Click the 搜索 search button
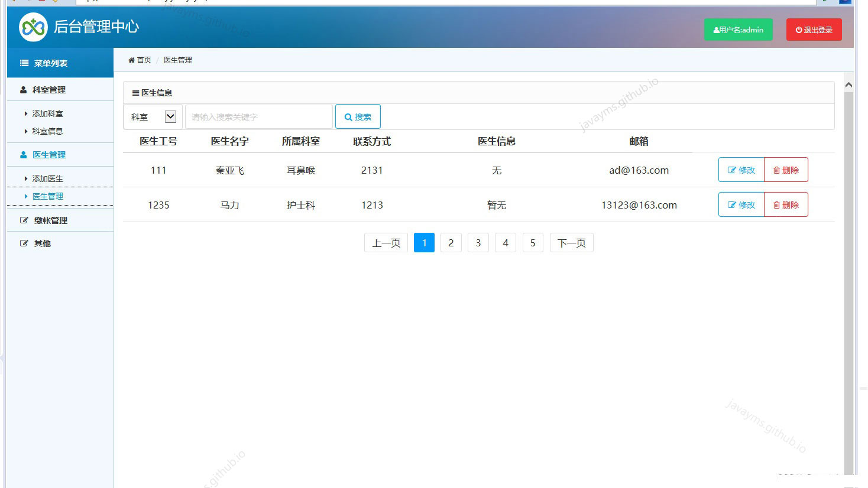The width and height of the screenshot is (868, 488). click(x=358, y=116)
